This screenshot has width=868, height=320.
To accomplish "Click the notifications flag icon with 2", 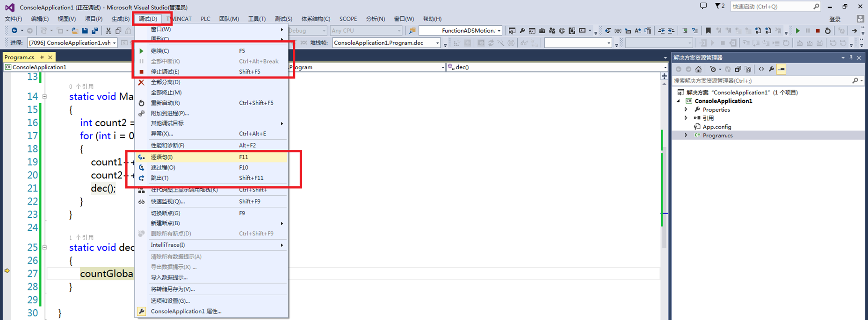I will 720,6.
